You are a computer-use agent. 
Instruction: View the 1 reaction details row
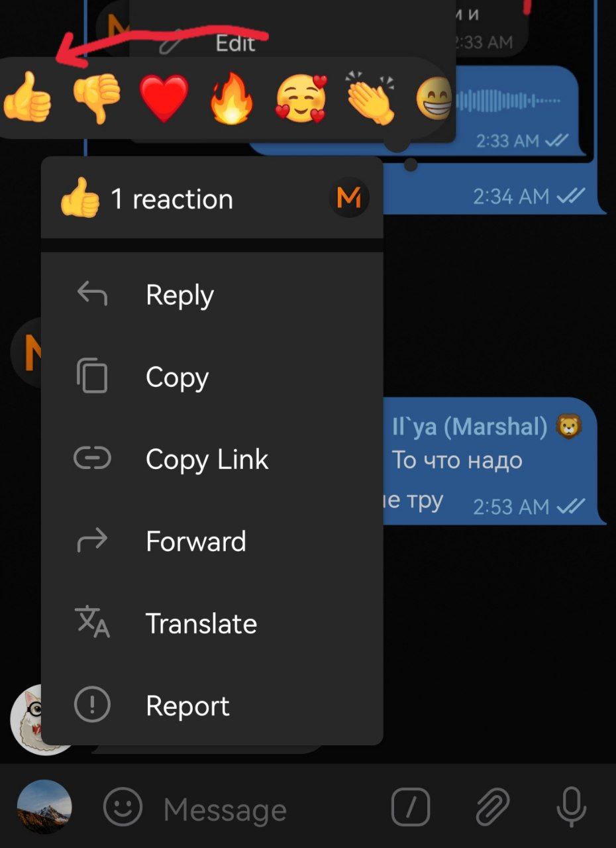pyautogui.click(x=212, y=198)
